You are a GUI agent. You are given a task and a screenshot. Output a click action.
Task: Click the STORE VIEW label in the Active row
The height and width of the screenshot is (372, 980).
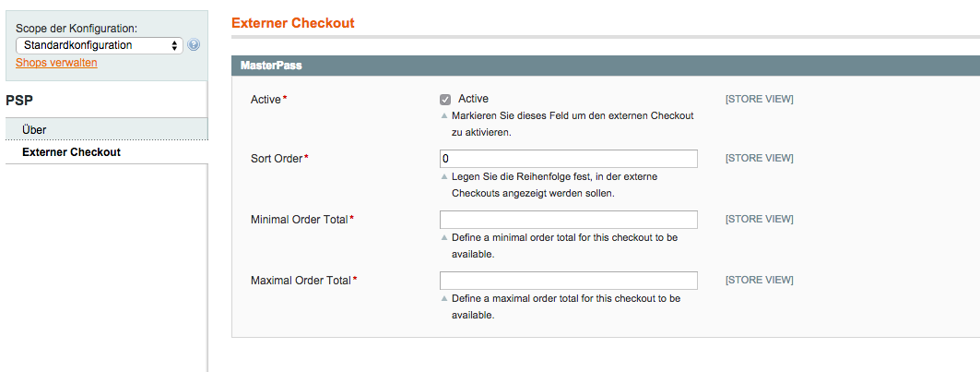point(759,99)
